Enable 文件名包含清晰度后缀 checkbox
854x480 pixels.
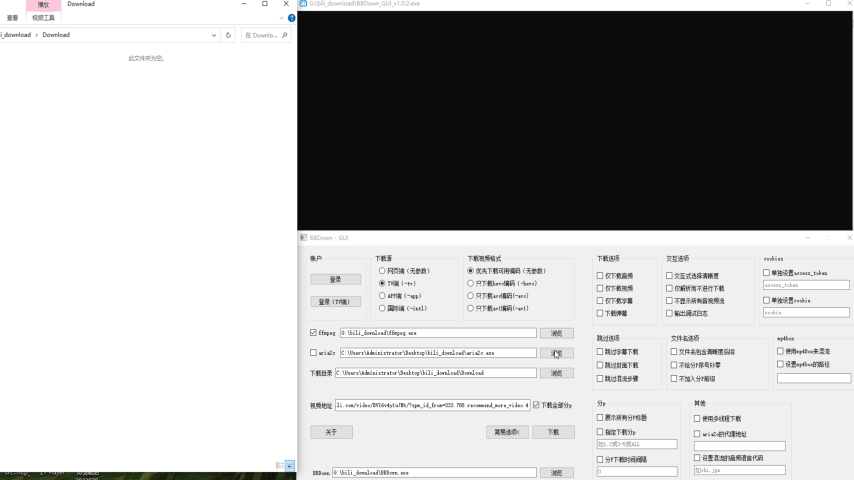pyautogui.click(x=674, y=352)
